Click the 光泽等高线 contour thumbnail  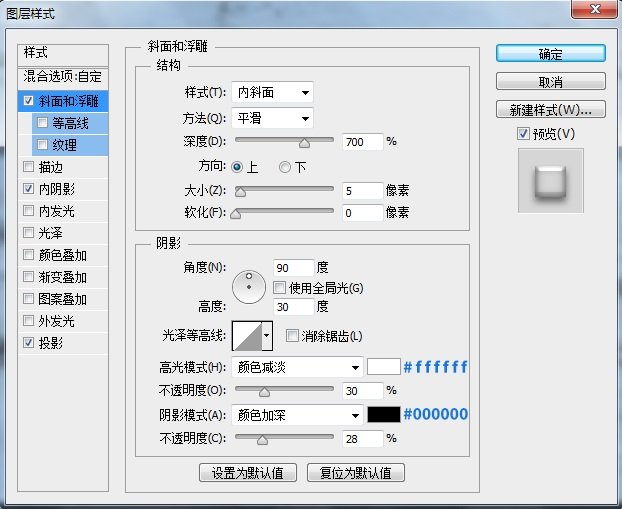[x=247, y=336]
